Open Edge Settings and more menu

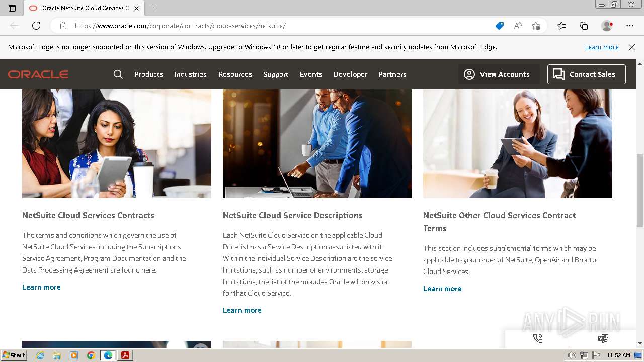630,26
